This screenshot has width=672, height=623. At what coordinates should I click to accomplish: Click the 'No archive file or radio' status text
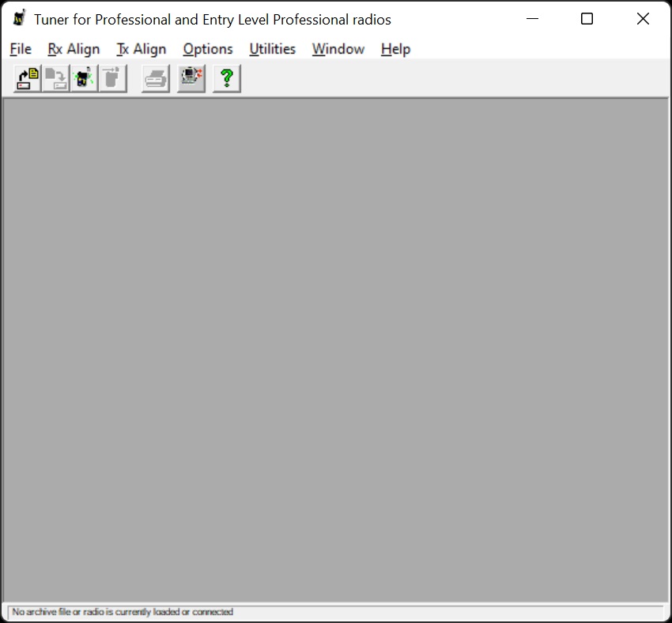tap(123, 612)
